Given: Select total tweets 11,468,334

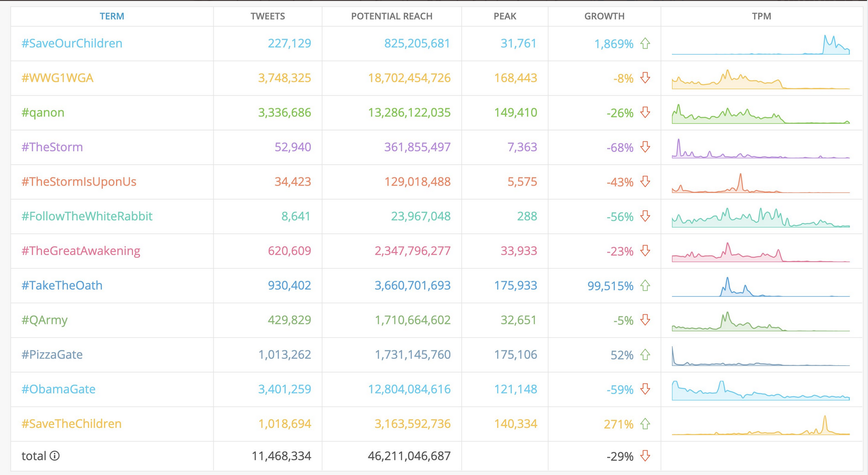Looking at the screenshot, I should [281, 456].
